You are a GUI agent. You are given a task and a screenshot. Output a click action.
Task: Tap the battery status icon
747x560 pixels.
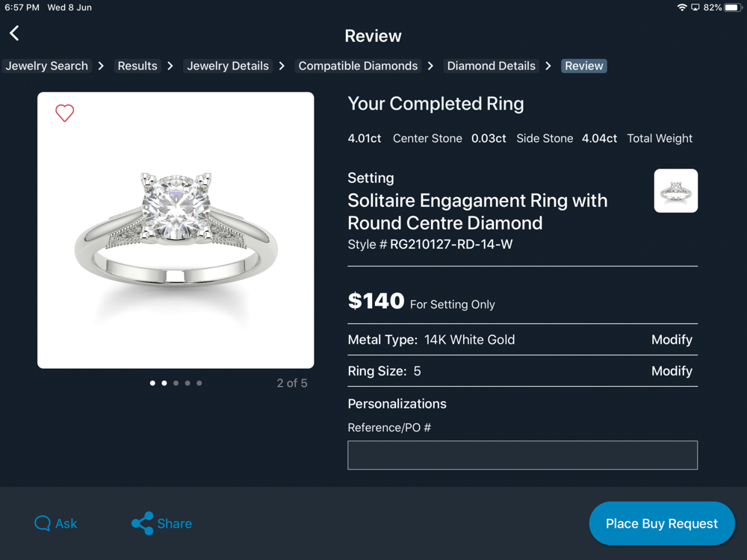point(732,7)
